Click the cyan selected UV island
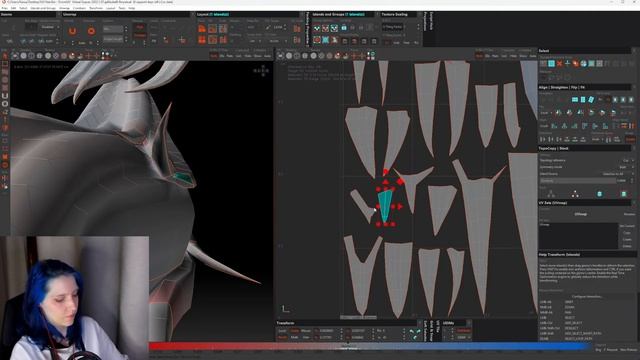640x360 pixels. (x=385, y=206)
